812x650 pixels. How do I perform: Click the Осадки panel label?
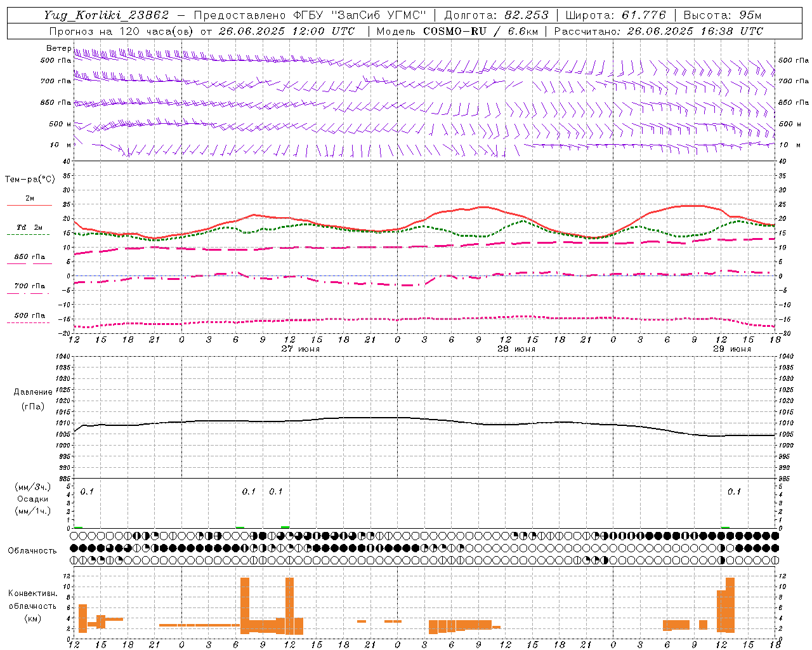(33, 499)
